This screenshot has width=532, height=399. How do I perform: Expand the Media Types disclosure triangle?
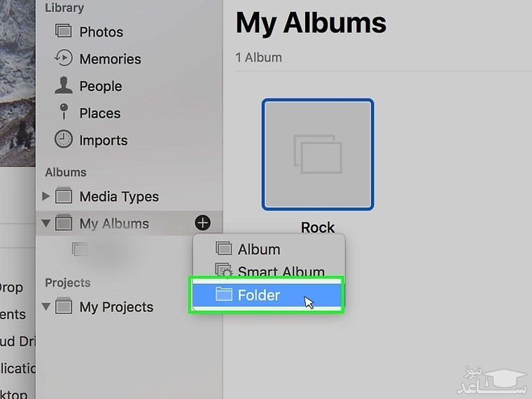46,196
